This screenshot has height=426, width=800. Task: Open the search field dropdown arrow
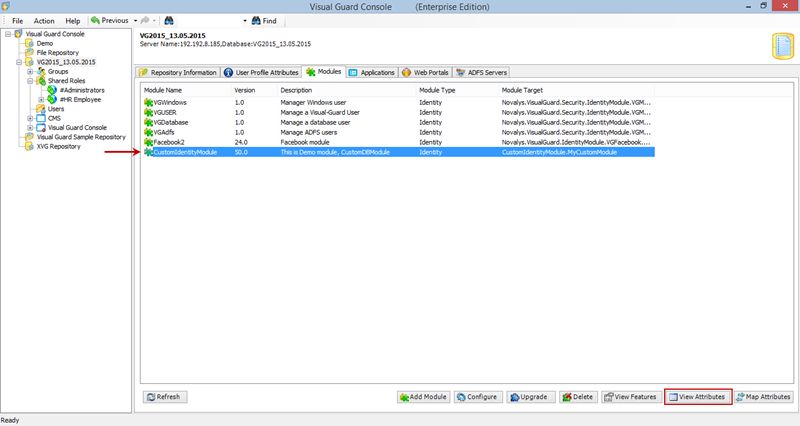pos(244,21)
